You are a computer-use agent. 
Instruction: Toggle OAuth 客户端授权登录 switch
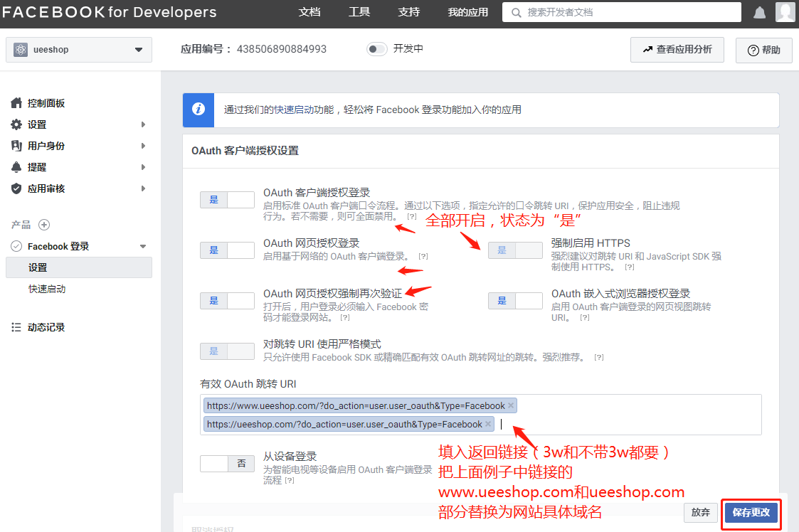pos(227,200)
